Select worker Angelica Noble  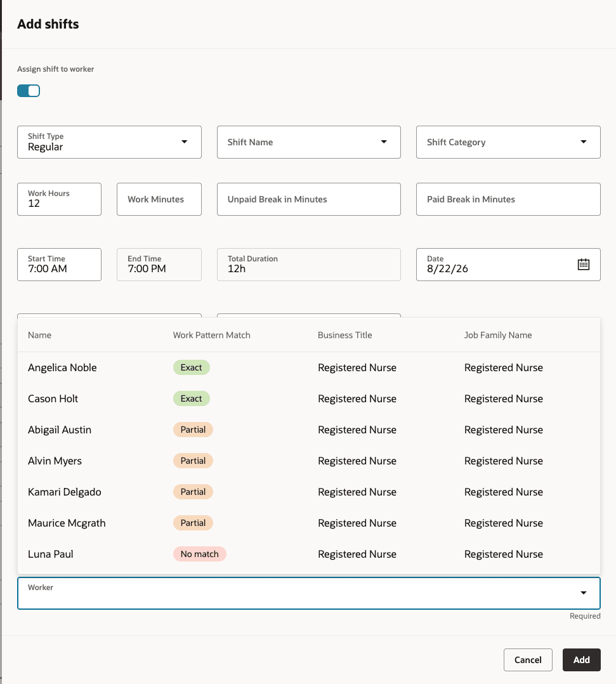tap(309, 367)
